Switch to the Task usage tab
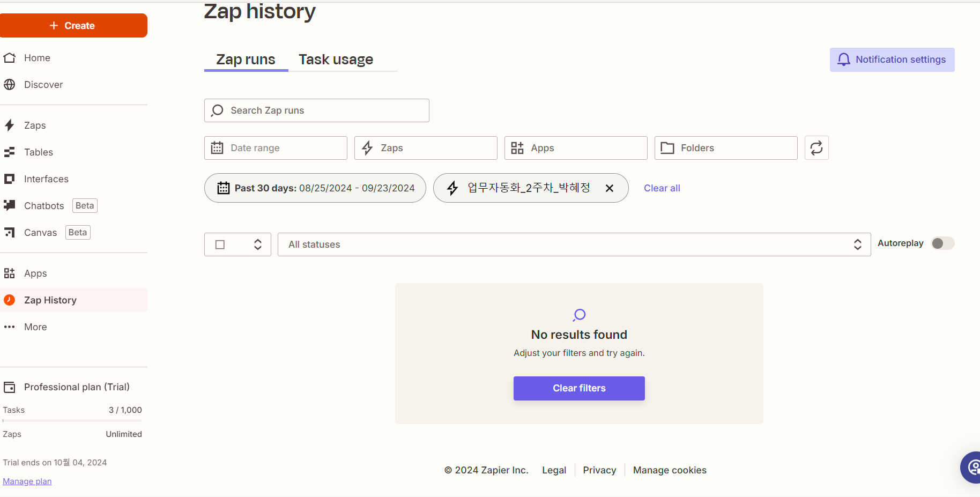Viewport: 980px width, 497px height. tap(336, 60)
